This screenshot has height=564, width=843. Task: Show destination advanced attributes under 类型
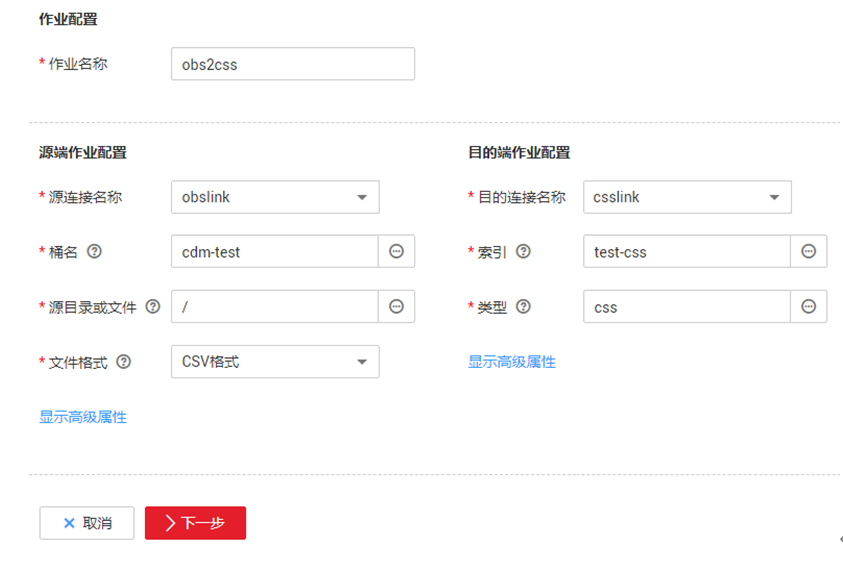(x=512, y=362)
